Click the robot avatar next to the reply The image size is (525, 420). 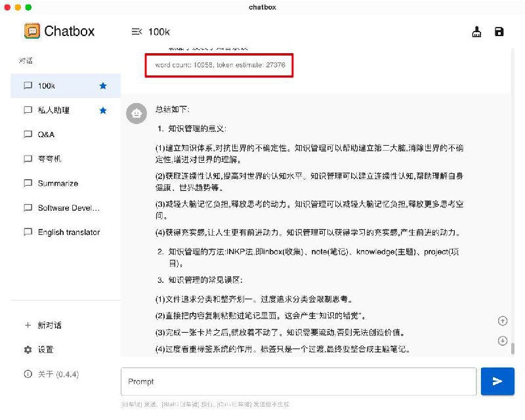point(136,113)
